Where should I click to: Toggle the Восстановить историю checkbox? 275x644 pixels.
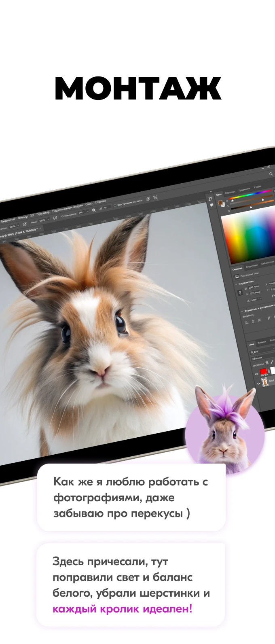pos(115,206)
